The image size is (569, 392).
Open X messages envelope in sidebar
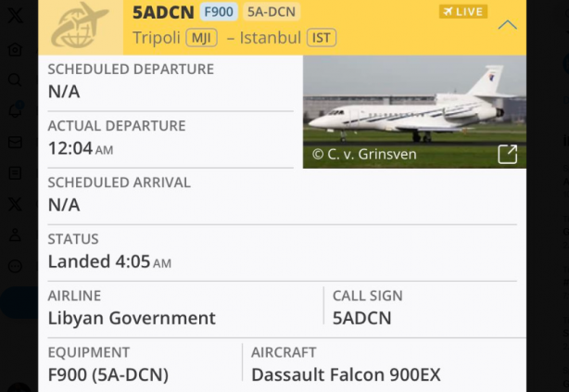15,142
